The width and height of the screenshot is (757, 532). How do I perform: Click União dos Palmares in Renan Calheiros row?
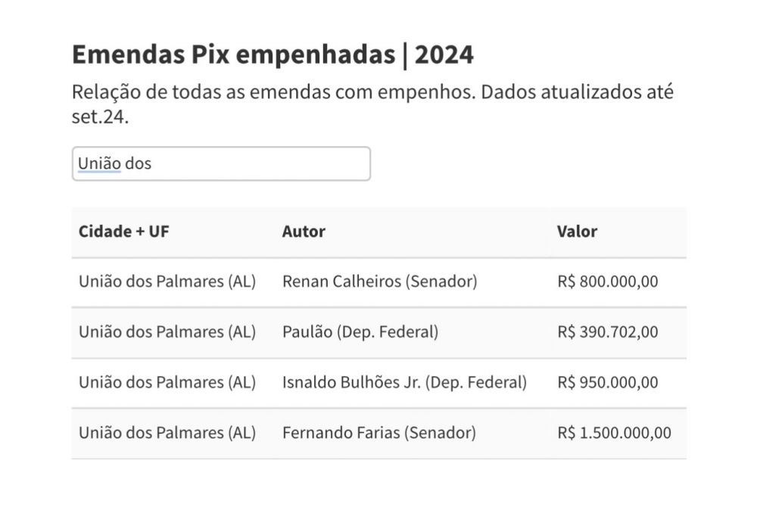pyautogui.click(x=167, y=282)
